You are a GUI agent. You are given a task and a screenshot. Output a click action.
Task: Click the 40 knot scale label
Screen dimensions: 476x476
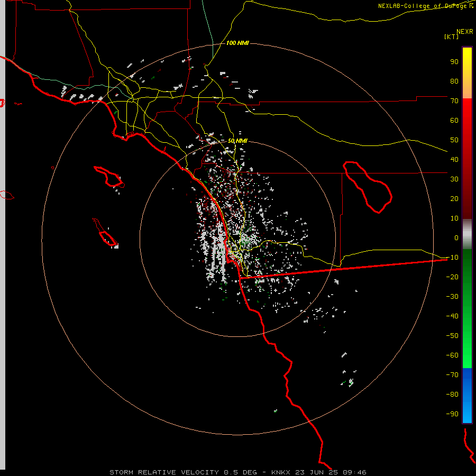(454, 159)
